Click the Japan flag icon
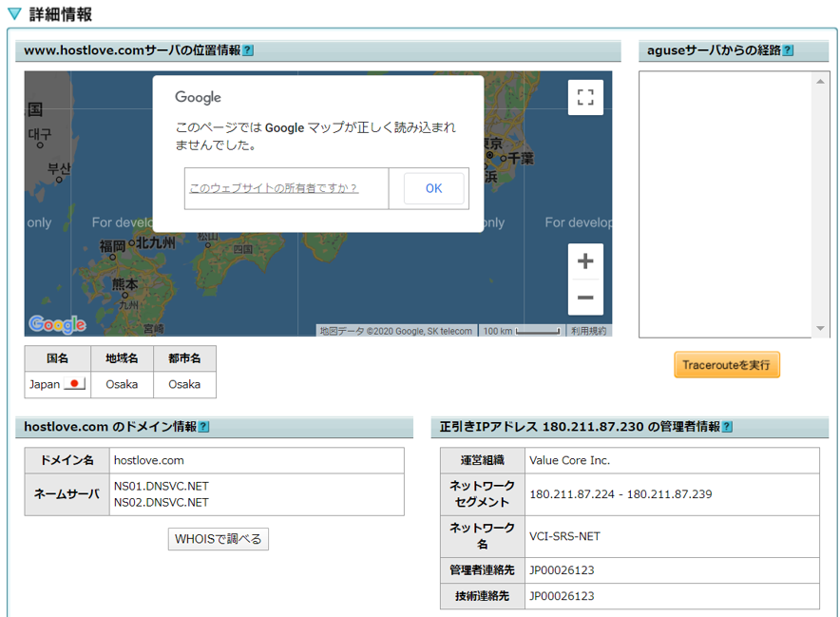The image size is (840, 617). (74, 384)
